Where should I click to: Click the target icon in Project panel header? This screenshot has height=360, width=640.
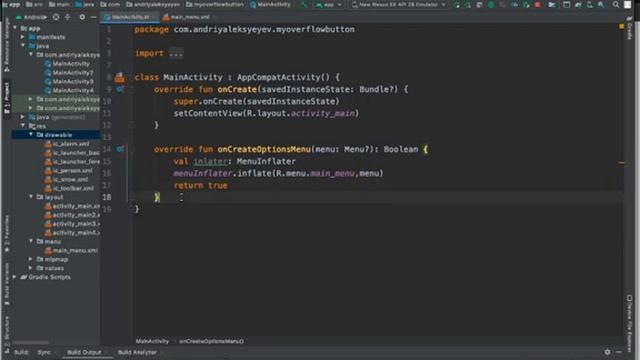(56, 17)
